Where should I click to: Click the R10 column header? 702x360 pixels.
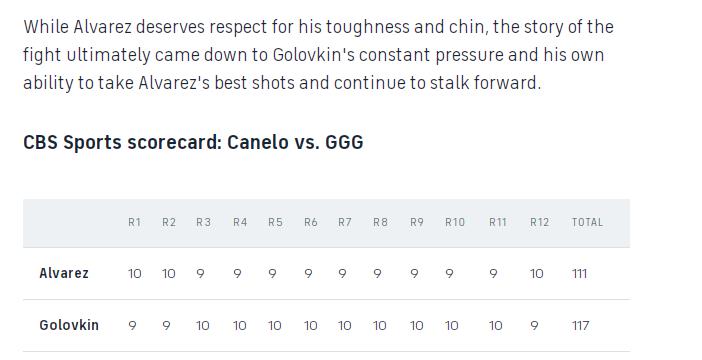click(455, 222)
